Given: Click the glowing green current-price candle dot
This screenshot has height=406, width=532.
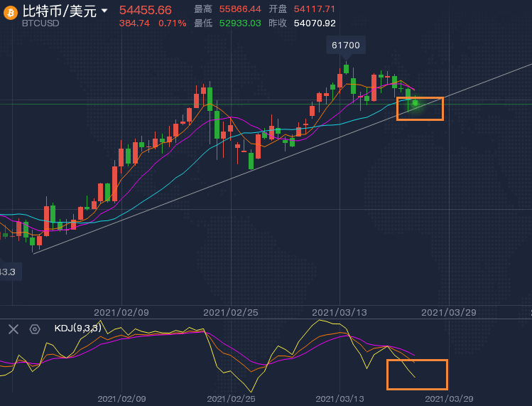Looking at the screenshot, I should click(415, 102).
